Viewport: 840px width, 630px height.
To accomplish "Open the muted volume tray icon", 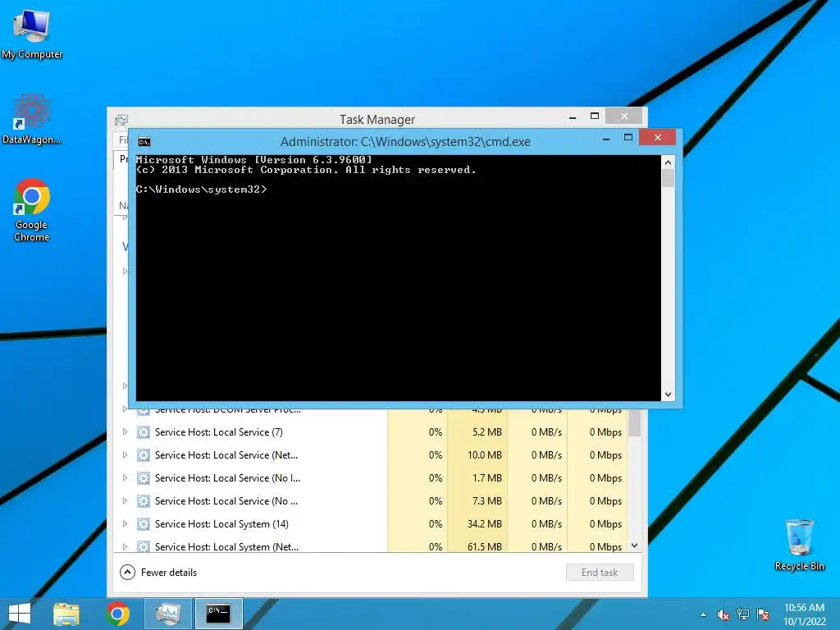I will coord(724,614).
